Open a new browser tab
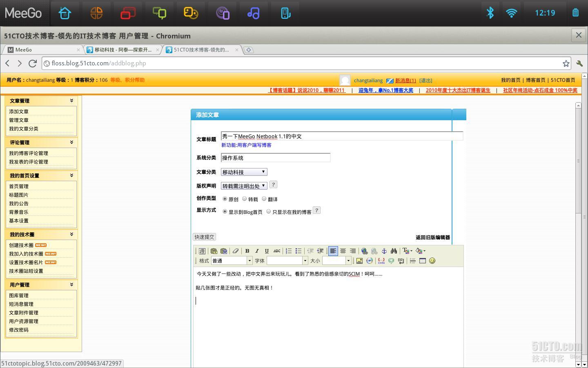The height and width of the screenshot is (368, 588). [x=249, y=50]
